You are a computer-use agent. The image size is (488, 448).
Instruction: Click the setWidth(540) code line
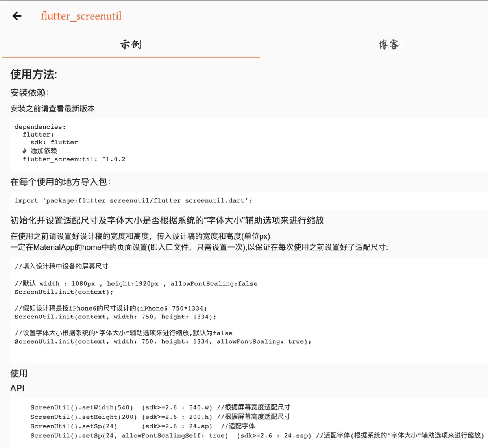161,407
